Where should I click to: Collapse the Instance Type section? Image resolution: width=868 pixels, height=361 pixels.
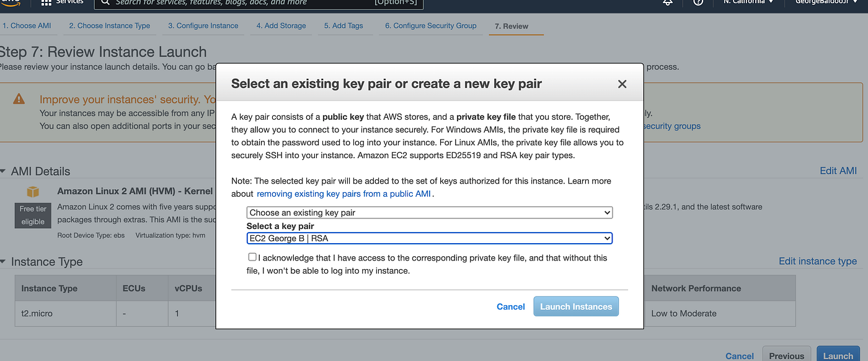[x=3, y=262]
